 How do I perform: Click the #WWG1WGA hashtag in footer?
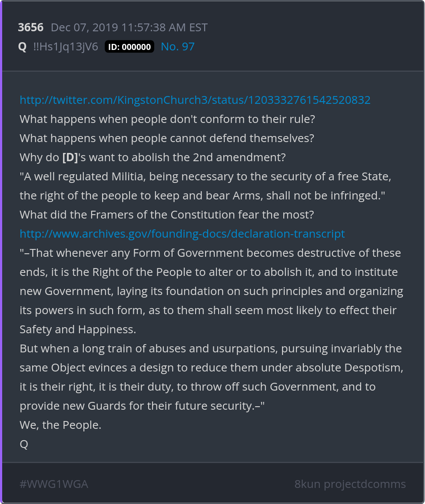54,484
